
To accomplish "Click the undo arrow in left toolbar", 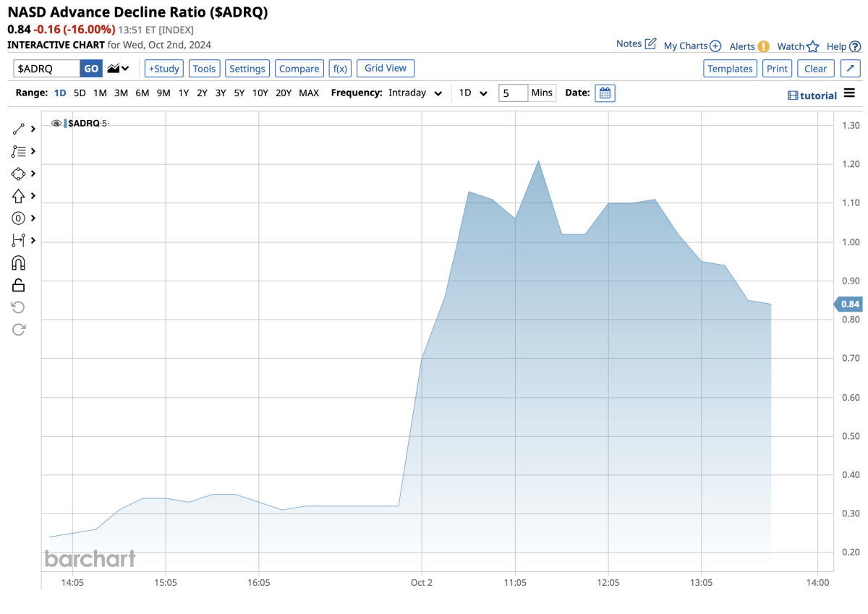I will [x=19, y=307].
